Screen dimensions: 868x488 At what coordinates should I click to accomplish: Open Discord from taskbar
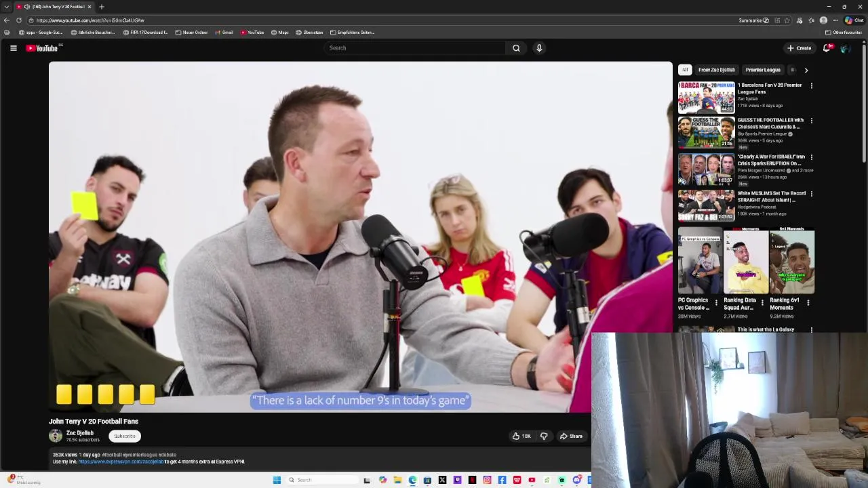(577, 480)
